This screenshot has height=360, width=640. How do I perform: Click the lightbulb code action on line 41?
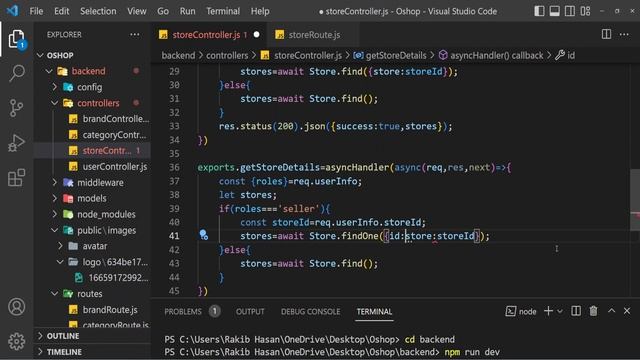pyautogui.click(x=203, y=235)
